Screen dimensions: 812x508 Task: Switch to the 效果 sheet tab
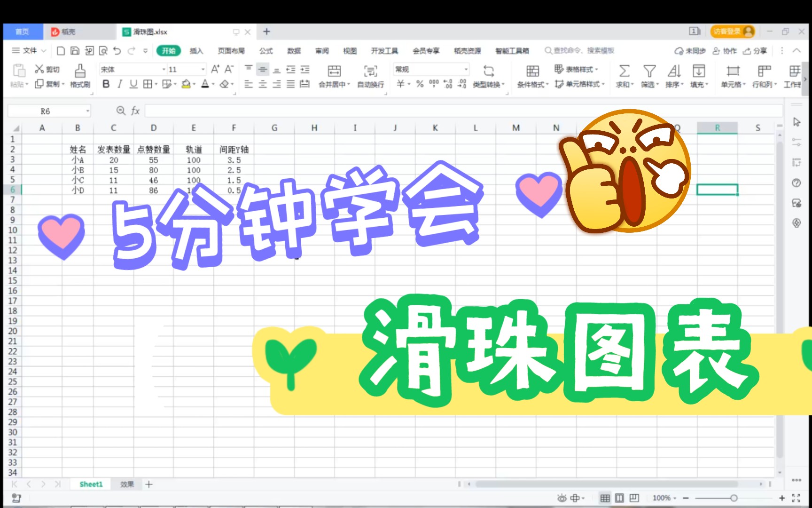[127, 484]
